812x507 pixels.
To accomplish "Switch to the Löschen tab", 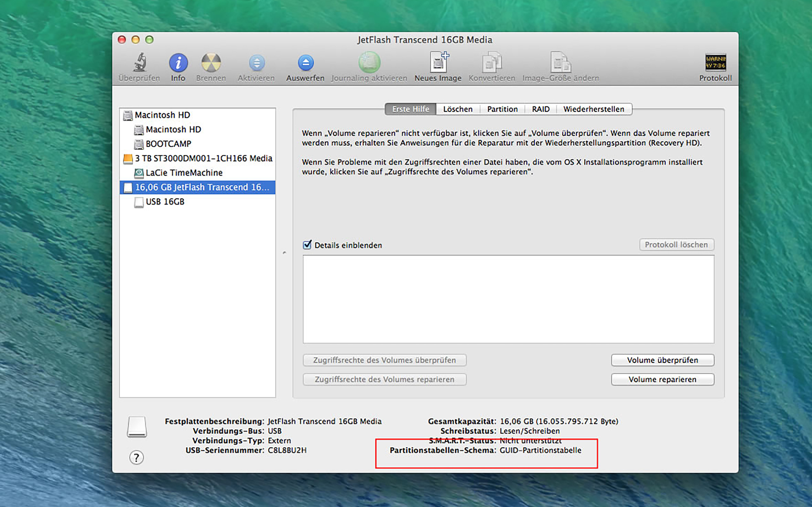I will [458, 109].
